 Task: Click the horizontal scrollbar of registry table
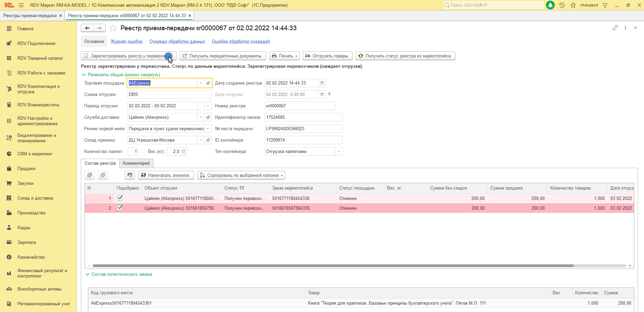coord(332,266)
